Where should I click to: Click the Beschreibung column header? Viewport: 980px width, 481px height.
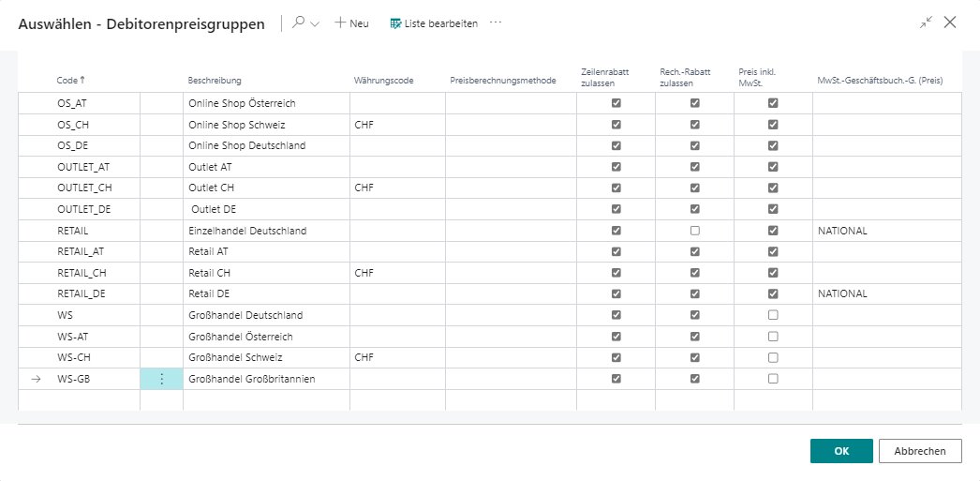215,81
